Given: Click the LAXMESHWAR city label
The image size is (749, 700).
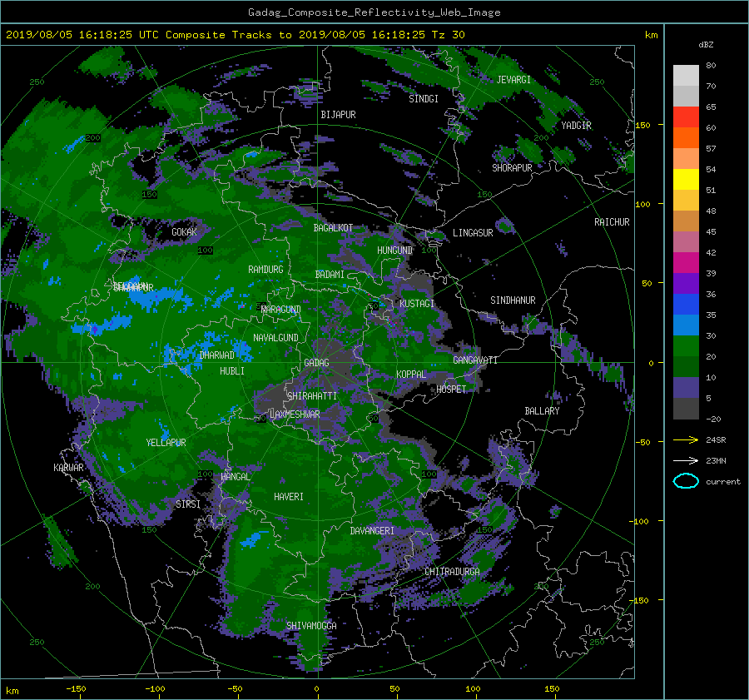Looking at the screenshot, I should tap(295, 415).
